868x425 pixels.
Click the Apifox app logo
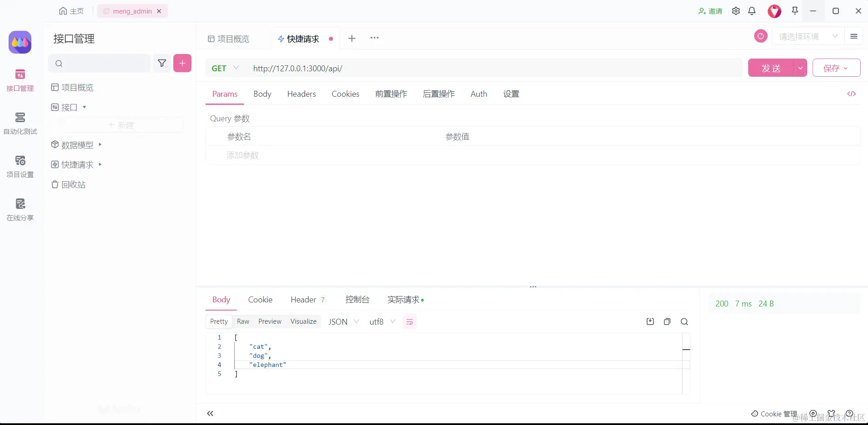[x=20, y=42]
